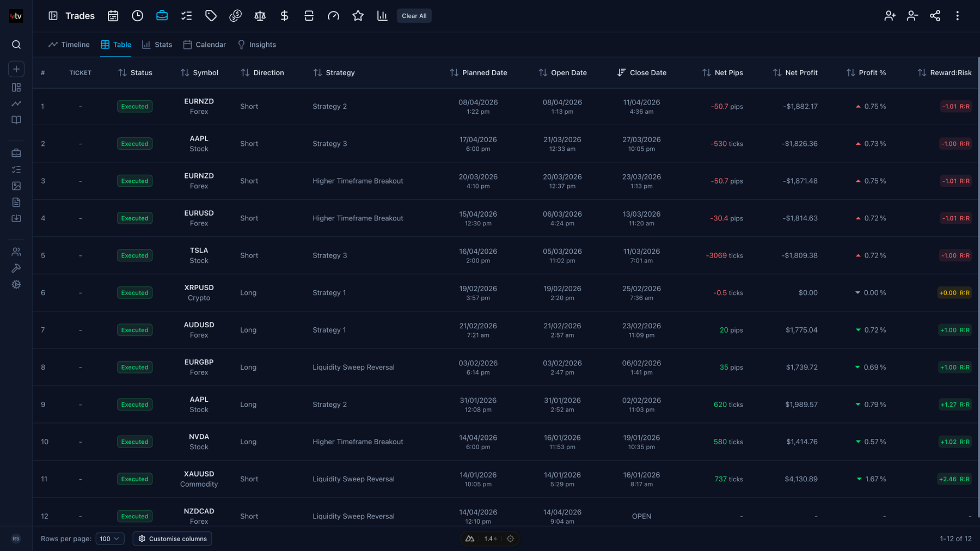Toggle sorting on the Status column
Viewport: 980px width, 551px height.
[121, 72]
